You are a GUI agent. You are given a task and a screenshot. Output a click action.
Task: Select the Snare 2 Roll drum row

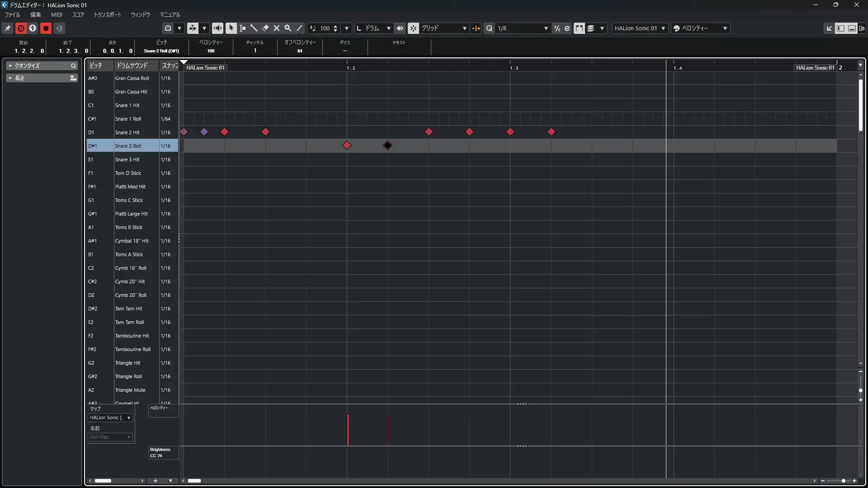click(128, 146)
